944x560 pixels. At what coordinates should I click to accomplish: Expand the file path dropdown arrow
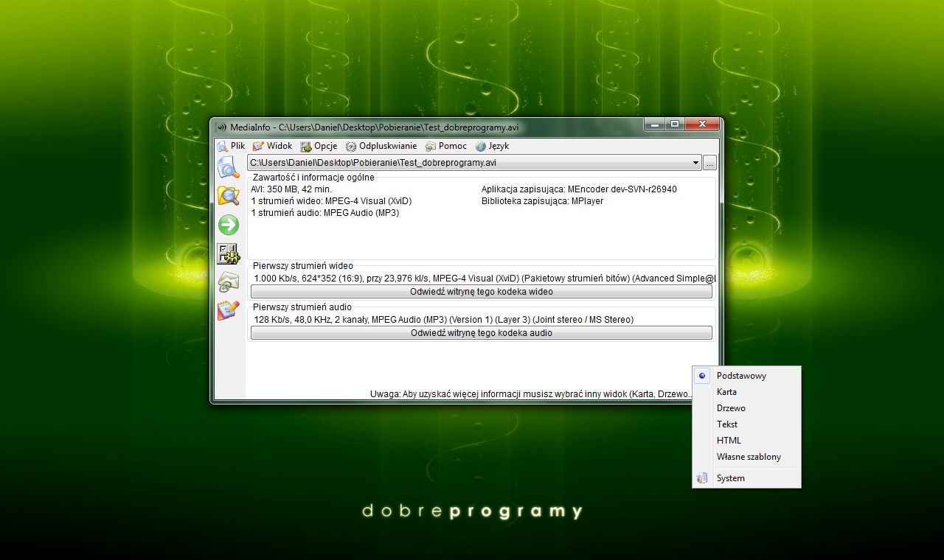695,163
